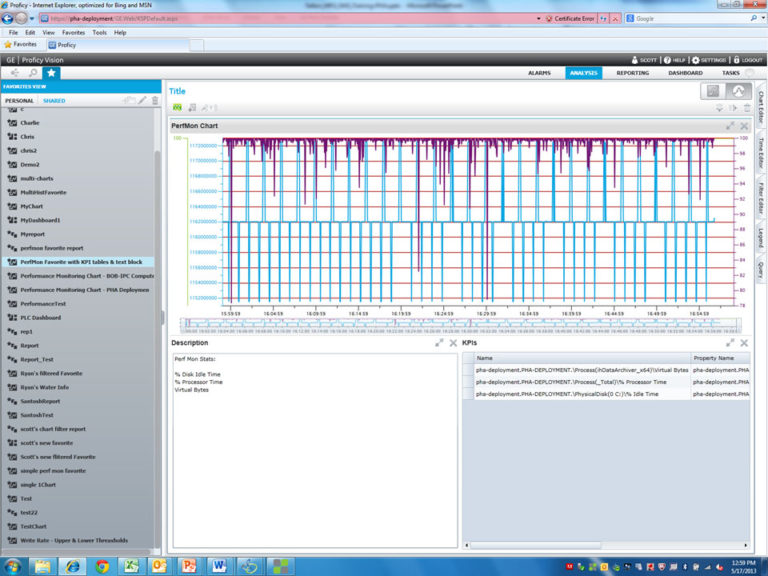The image size is (768, 576).
Task: Delete favorite with trash icon in Favorites panel
Action: [x=154, y=100]
